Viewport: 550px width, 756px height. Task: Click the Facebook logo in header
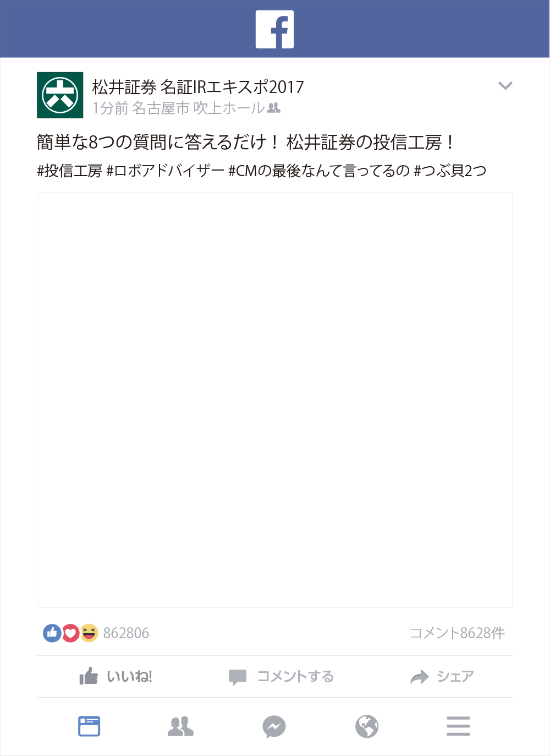click(274, 29)
